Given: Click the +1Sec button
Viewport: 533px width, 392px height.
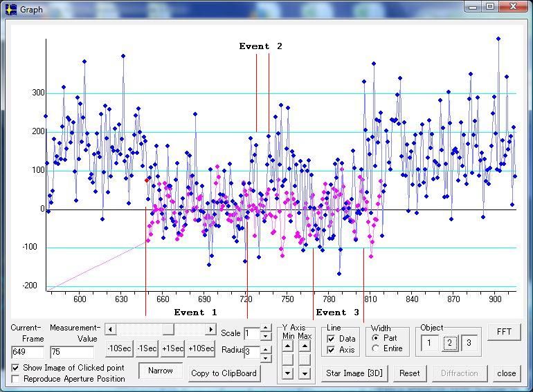Looking at the screenshot, I should click(172, 348).
